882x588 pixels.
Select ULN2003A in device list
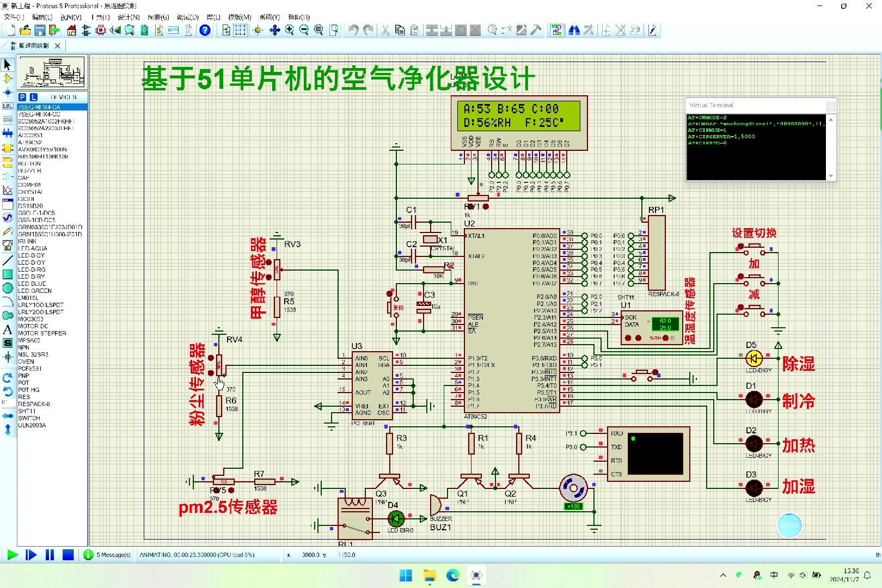click(x=52, y=425)
